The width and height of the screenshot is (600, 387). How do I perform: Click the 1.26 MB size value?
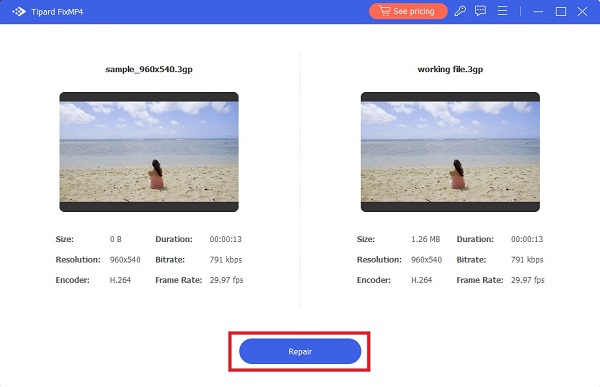[426, 239]
